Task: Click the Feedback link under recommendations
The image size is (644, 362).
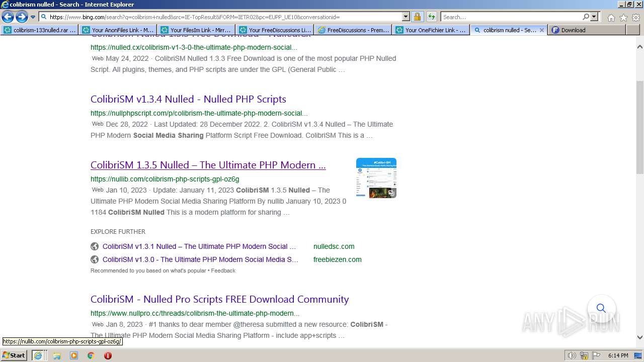Action: [223, 270]
